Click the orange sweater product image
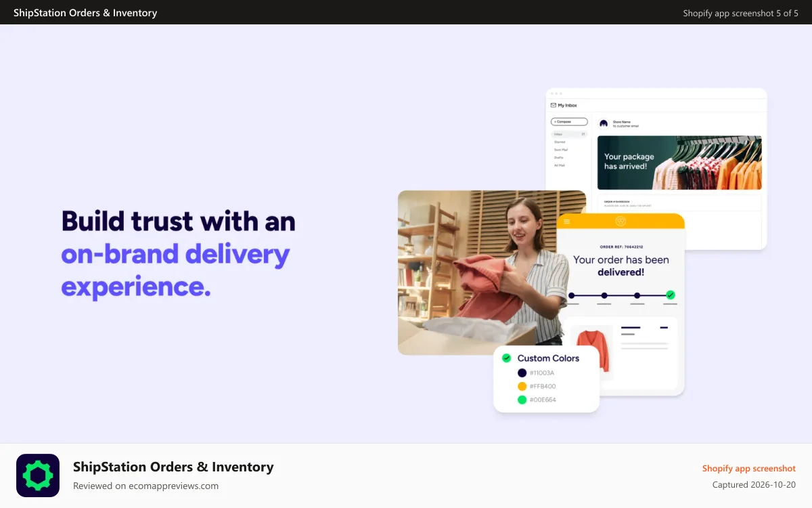Screen dimensions: 812x508 click(x=592, y=352)
